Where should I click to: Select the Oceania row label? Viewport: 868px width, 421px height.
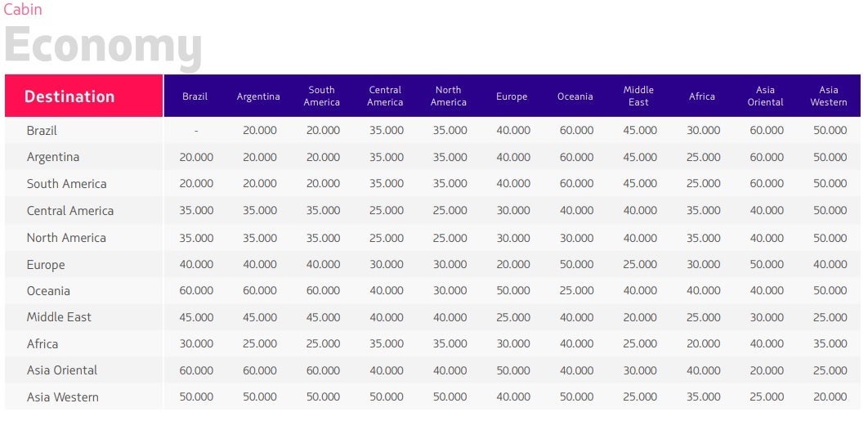point(48,291)
